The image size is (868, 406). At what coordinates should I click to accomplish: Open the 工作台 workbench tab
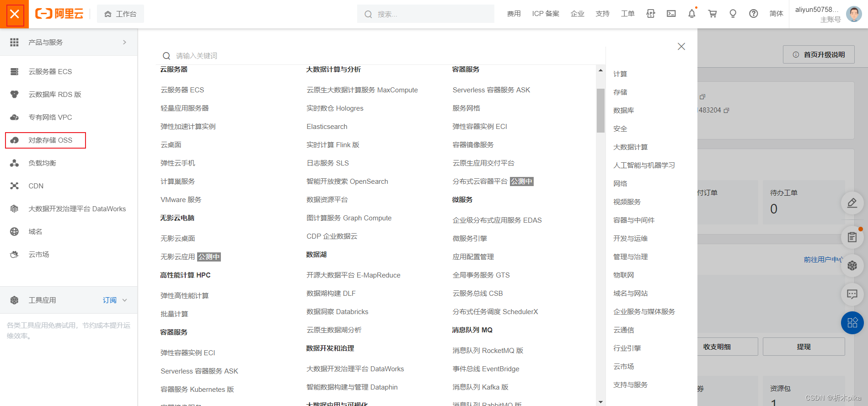point(120,14)
